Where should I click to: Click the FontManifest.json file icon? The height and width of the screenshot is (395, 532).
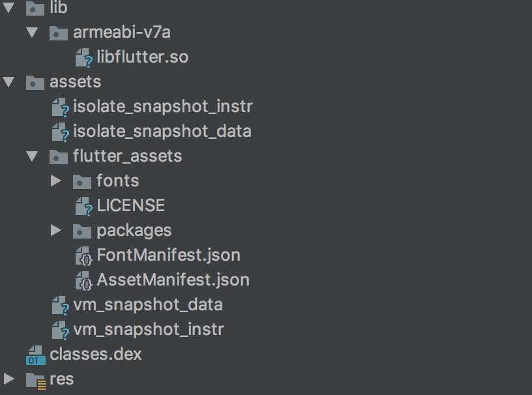(83, 256)
